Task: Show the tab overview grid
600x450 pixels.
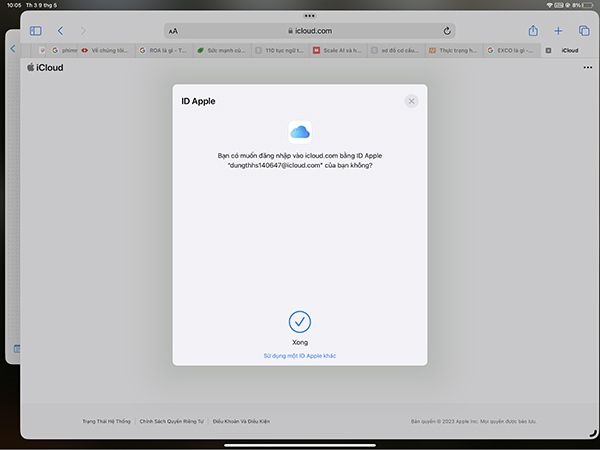Action: 584,31
